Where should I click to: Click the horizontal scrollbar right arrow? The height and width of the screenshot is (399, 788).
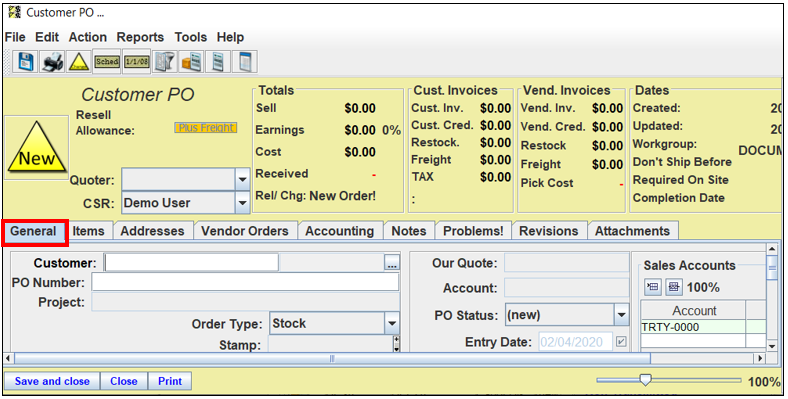760,358
